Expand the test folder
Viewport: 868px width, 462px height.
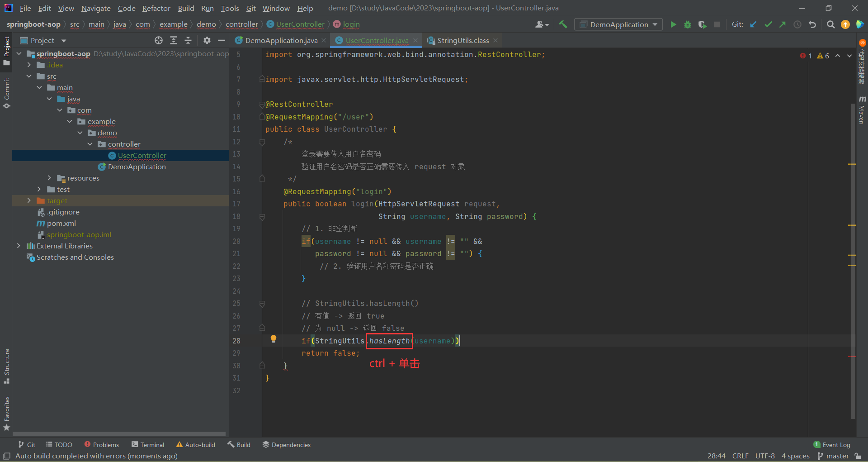[39, 190]
